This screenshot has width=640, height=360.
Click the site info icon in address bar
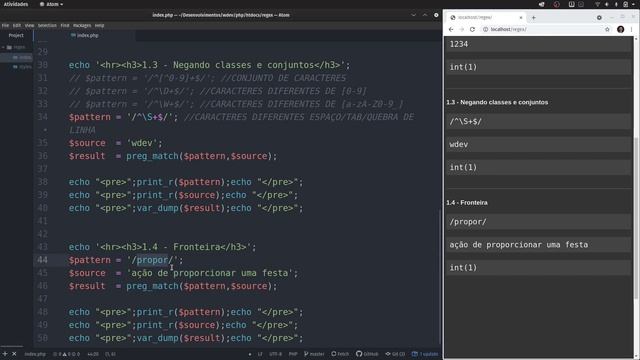tap(485, 29)
